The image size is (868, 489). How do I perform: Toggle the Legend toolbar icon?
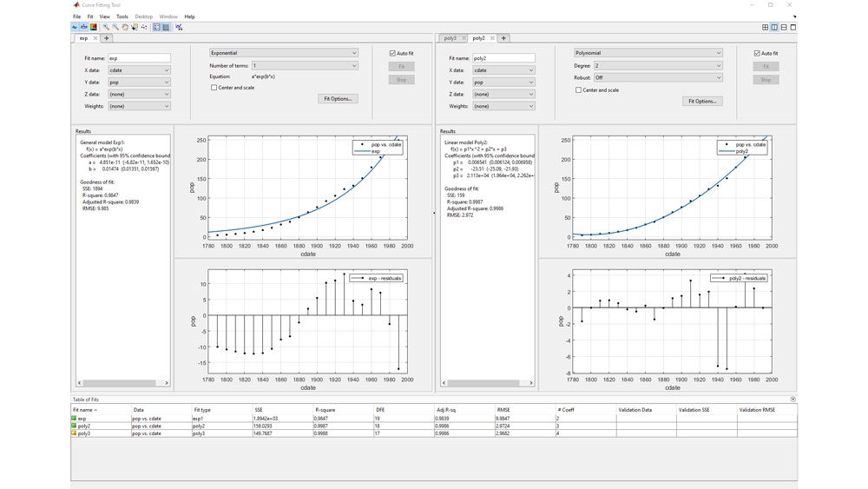click(x=156, y=27)
